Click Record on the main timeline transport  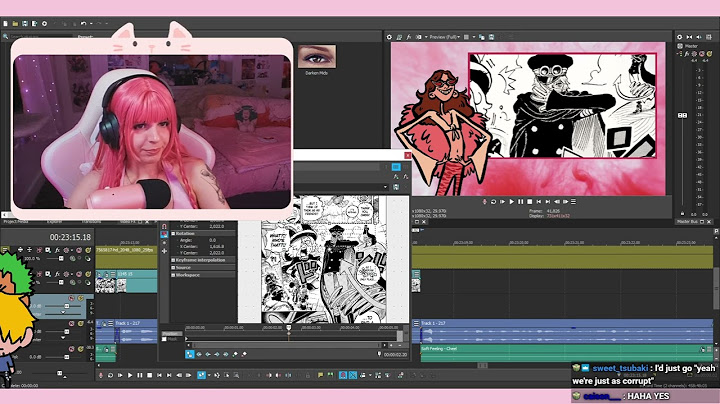[101, 376]
